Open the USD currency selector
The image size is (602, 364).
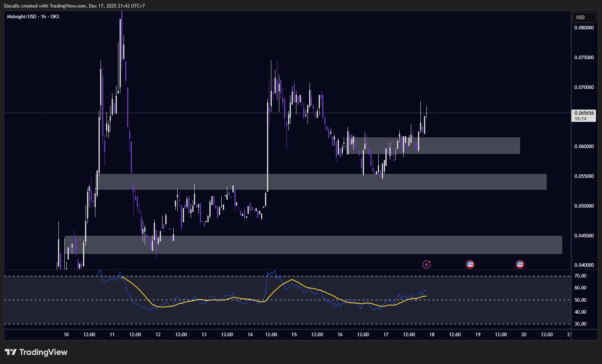tap(584, 17)
